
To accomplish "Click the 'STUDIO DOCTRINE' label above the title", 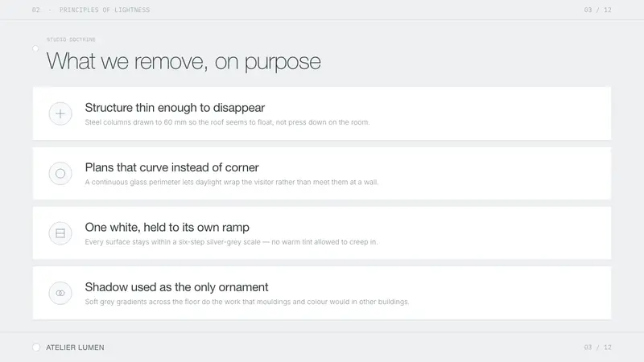I will 71,39.
